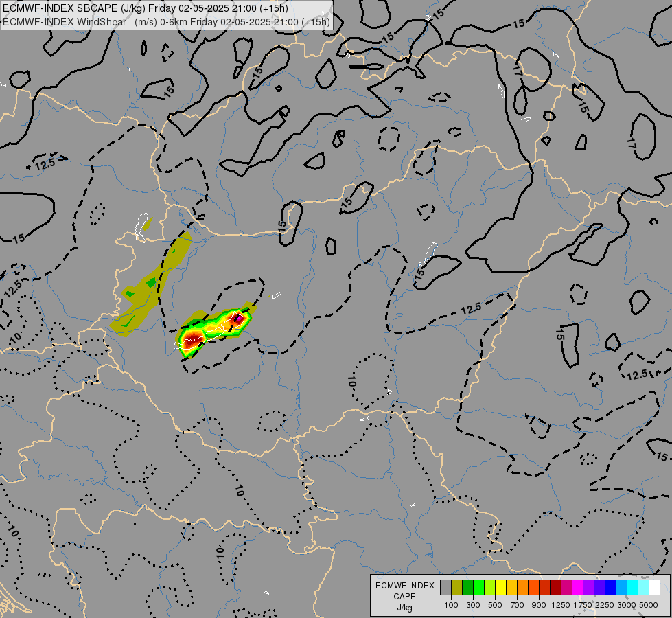The width and height of the screenshot is (672, 618).
Task: Click the 'ECMWF-INDEX' label inside the legend
Action: [x=404, y=586]
